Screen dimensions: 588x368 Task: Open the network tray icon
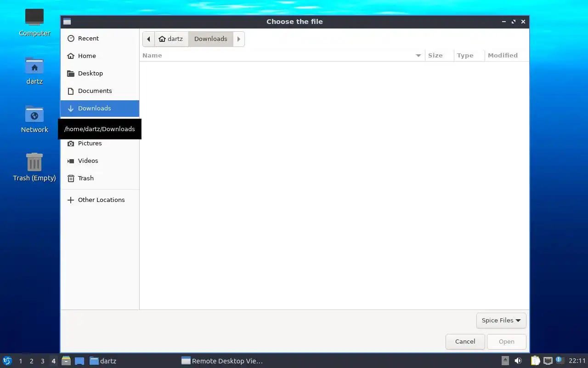[x=548, y=361]
